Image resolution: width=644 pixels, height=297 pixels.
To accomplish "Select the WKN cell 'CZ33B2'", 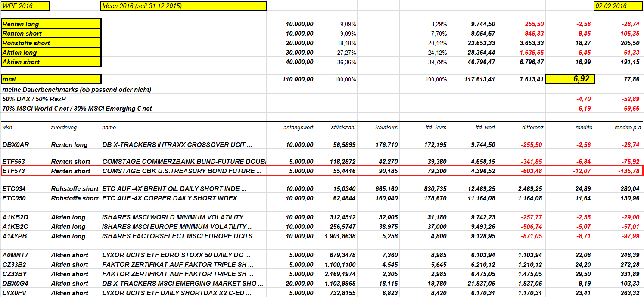I will (14, 265).
